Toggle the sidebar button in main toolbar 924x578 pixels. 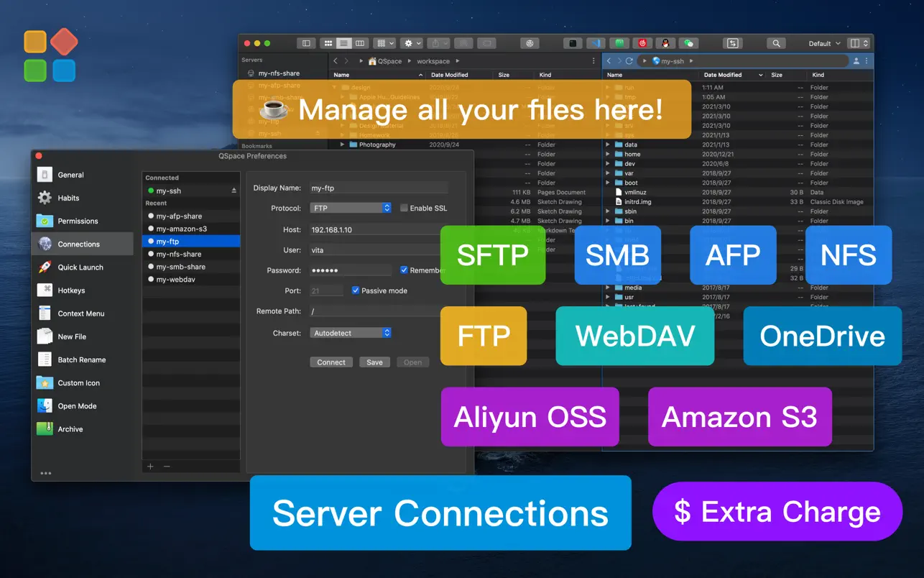point(305,43)
